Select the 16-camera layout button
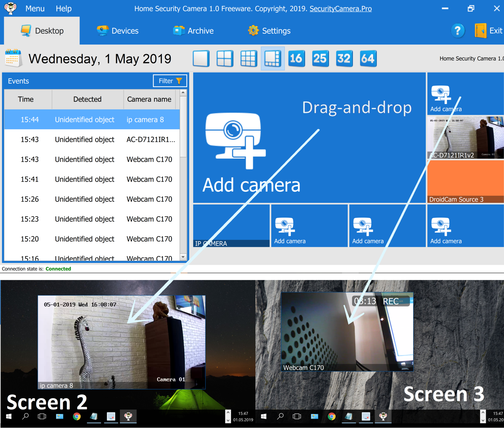The width and height of the screenshot is (504, 430). click(x=296, y=58)
